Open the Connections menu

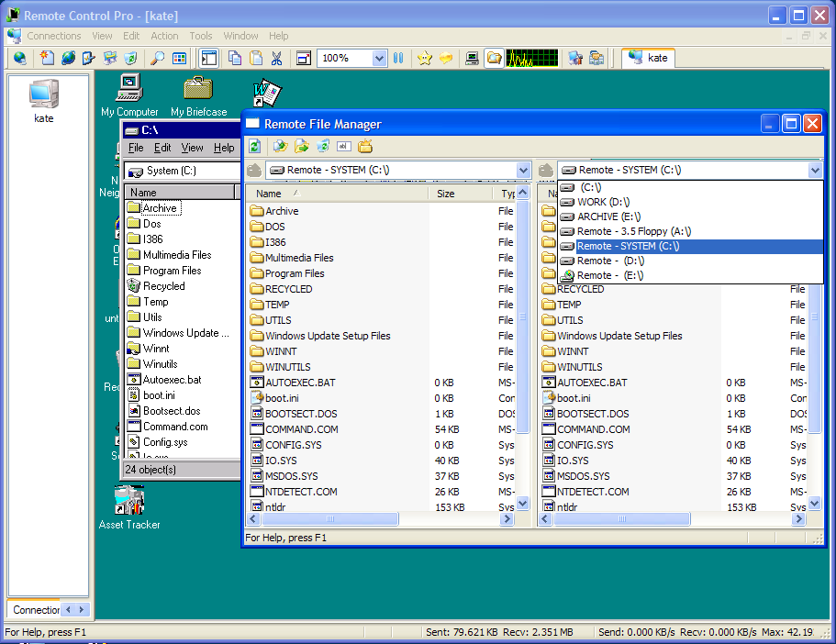pos(54,36)
